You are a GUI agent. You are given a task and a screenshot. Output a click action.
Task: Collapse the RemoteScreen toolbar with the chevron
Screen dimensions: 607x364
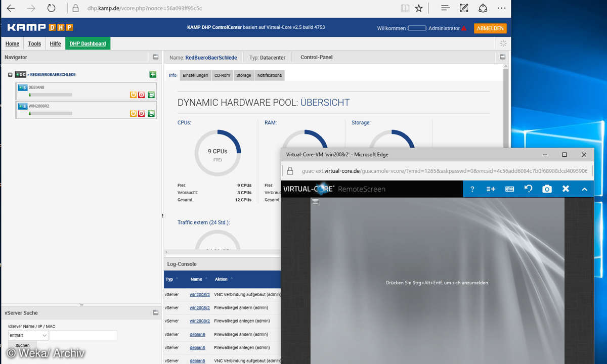pyautogui.click(x=584, y=189)
